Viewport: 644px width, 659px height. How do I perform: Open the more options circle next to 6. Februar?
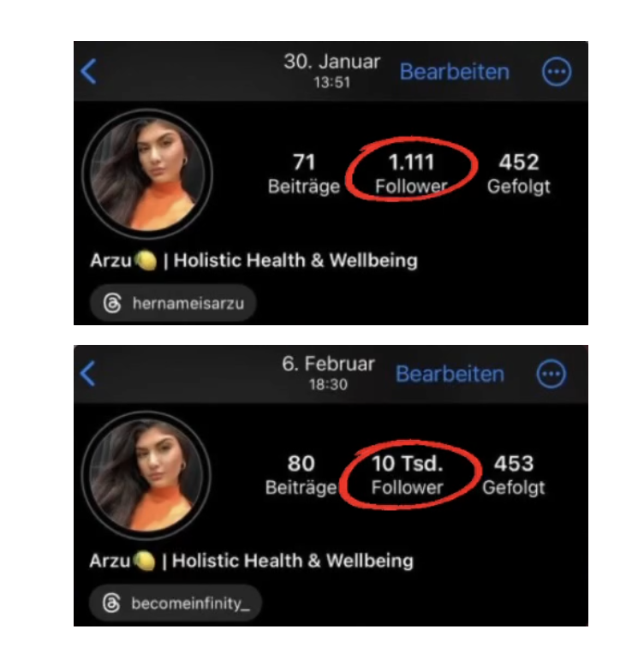pos(552,374)
